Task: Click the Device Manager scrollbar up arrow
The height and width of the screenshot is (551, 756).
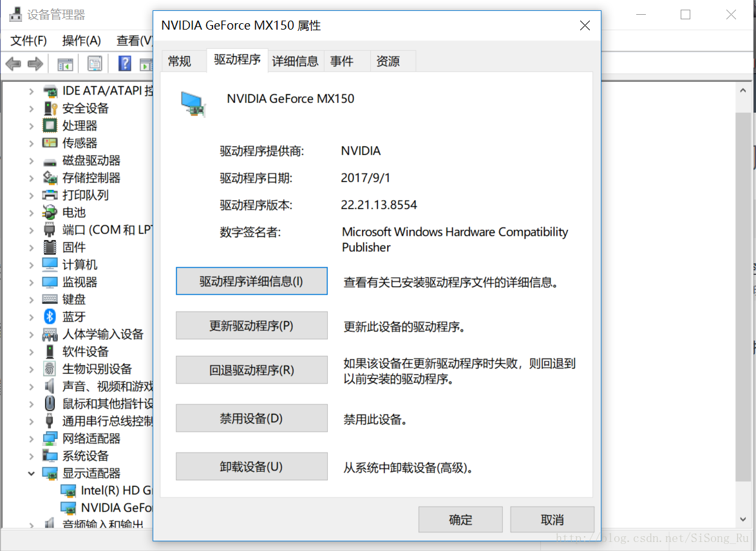Action: pos(743,91)
